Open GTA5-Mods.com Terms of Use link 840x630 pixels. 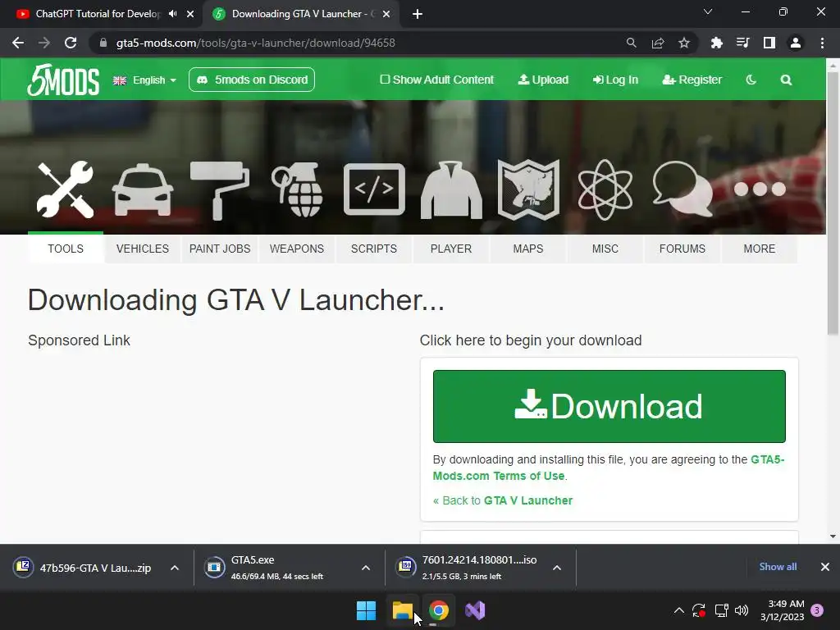[609, 468]
